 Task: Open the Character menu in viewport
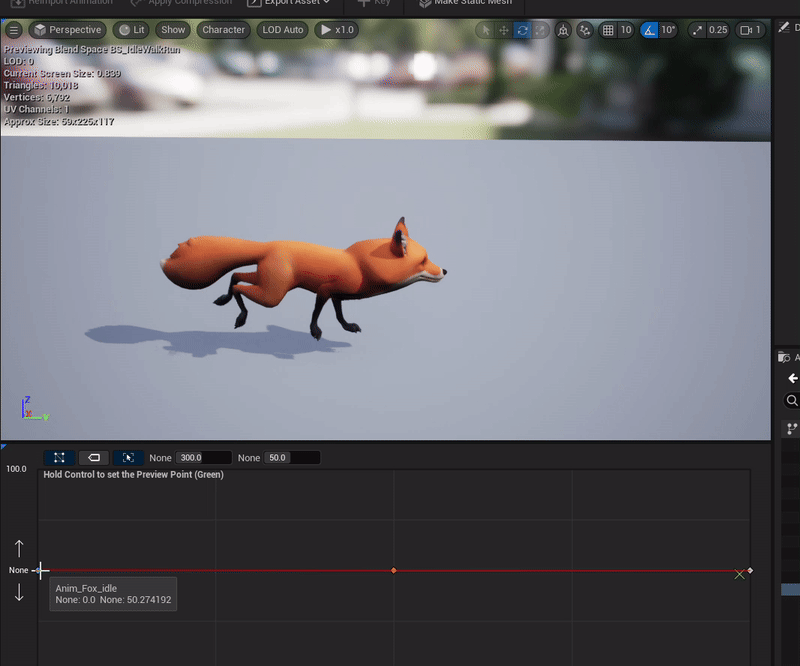pyautogui.click(x=223, y=30)
